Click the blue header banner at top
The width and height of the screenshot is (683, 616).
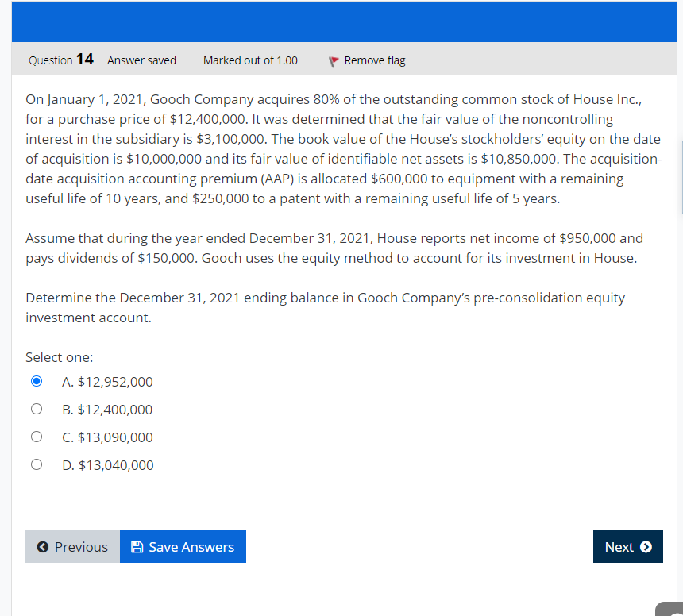coord(341,21)
